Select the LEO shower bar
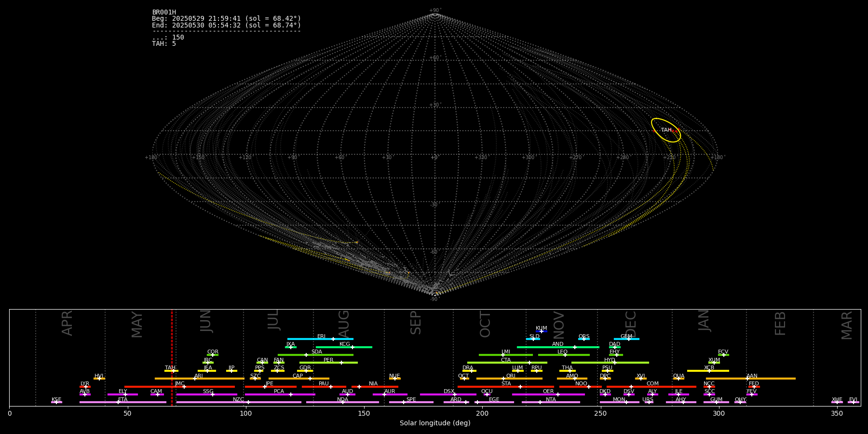Screen dimensions: 868x434 [564, 355]
